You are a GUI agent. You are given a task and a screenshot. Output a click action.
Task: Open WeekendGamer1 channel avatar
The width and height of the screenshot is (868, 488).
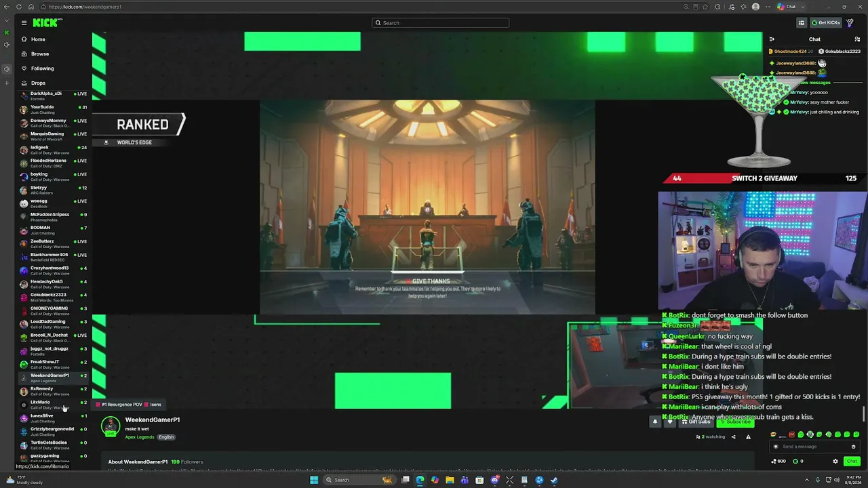coord(111,426)
